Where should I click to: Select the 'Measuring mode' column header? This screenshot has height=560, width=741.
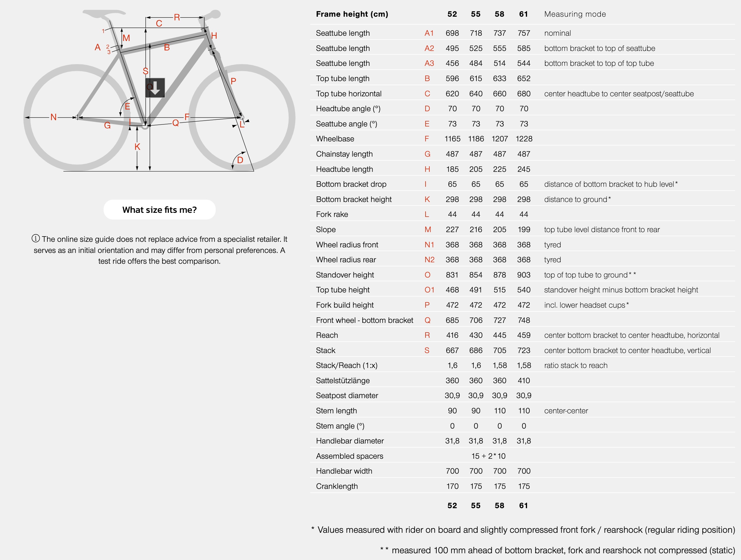(575, 14)
